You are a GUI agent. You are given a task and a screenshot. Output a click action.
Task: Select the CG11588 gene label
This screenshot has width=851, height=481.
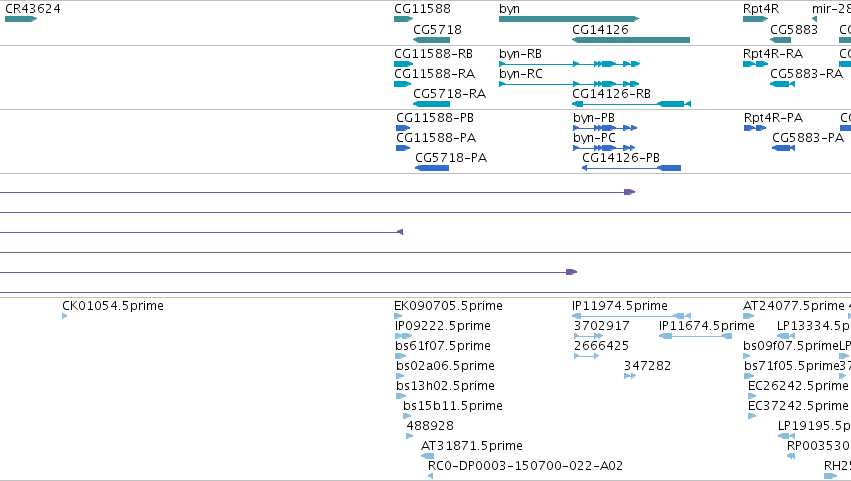422,9
